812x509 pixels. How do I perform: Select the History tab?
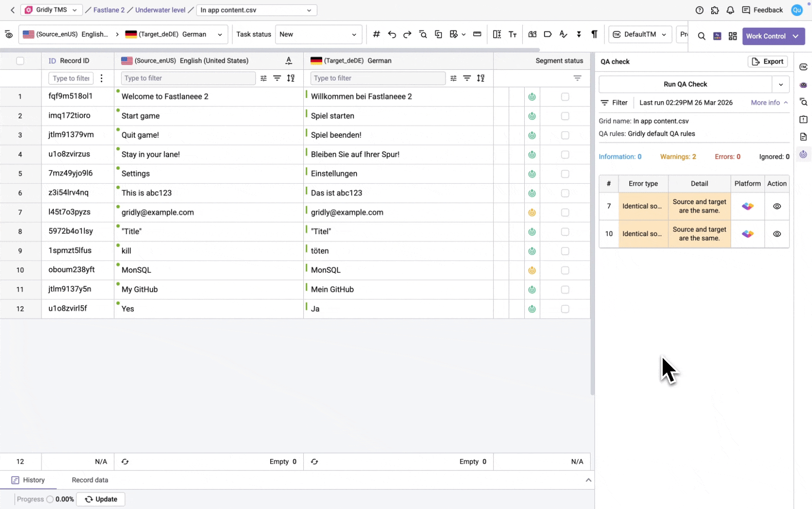(28, 480)
